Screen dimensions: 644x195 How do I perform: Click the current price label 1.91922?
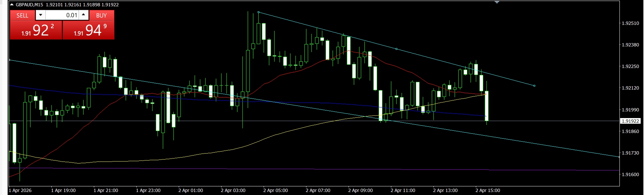(x=630, y=121)
